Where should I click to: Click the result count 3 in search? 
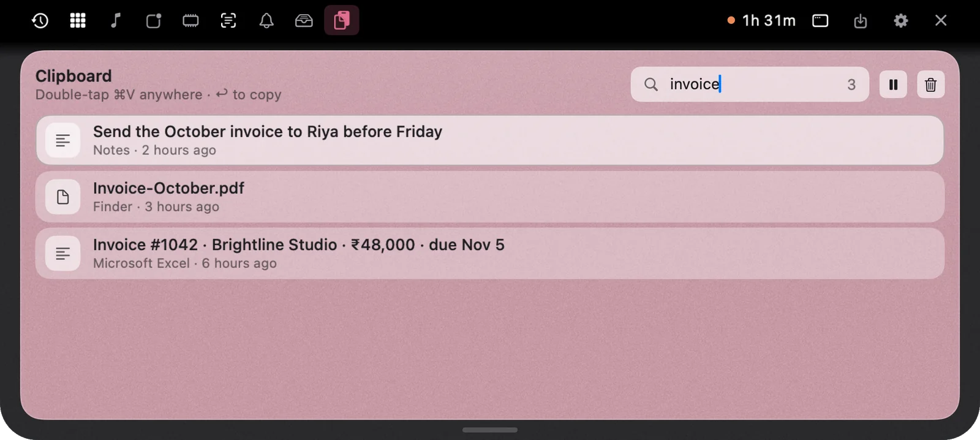851,85
